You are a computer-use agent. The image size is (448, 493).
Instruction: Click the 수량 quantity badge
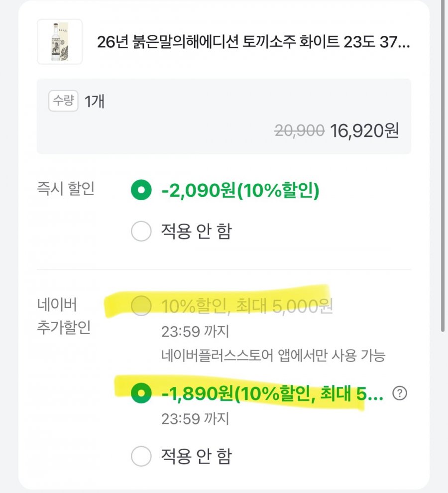point(63,102)
